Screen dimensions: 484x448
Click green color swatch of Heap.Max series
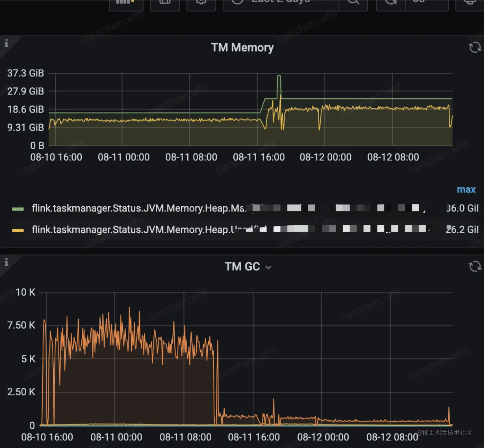(18, 209)
